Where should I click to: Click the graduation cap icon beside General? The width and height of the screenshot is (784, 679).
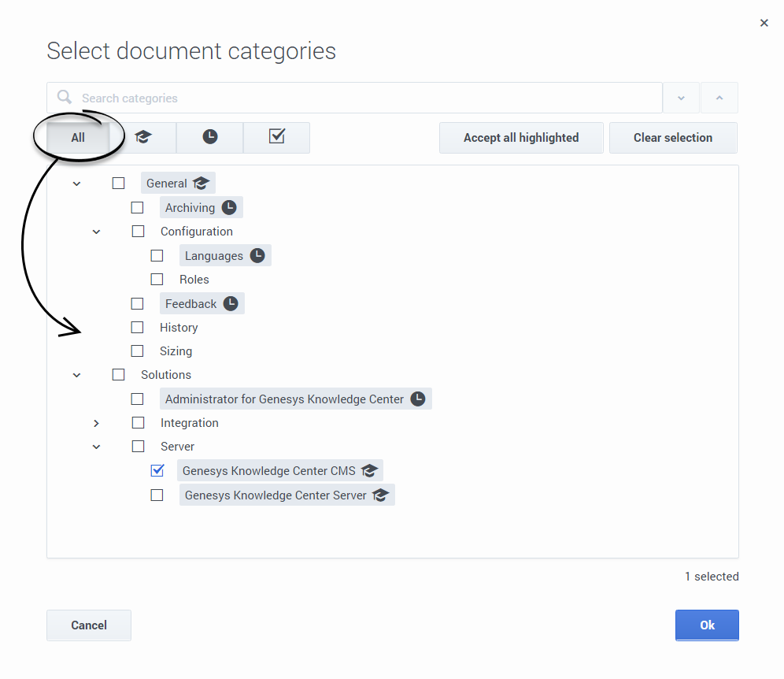point(201,184)
